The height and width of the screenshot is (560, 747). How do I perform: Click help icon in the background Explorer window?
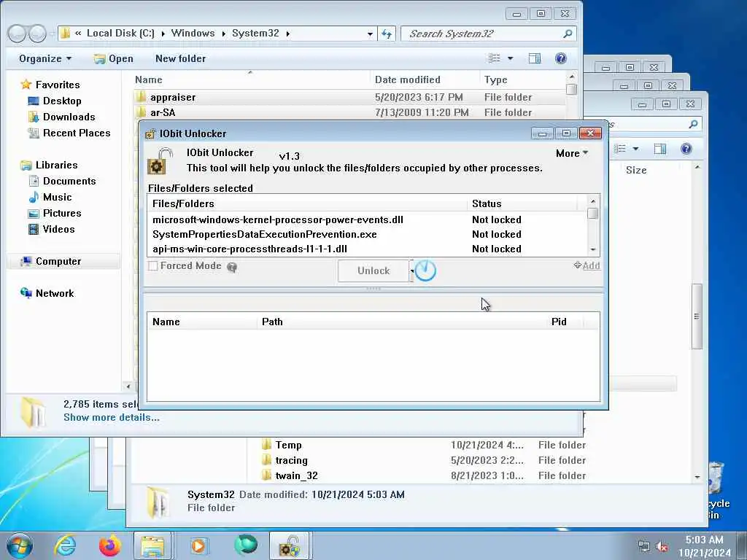click(x=686, y=149)
